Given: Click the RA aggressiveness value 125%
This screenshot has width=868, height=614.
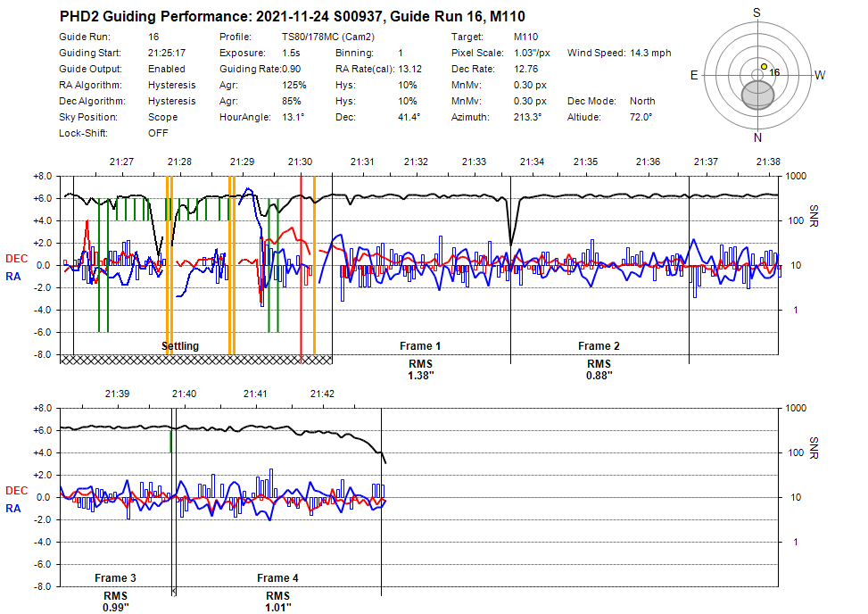Looking at the screenshot, I should coord(294,86).
